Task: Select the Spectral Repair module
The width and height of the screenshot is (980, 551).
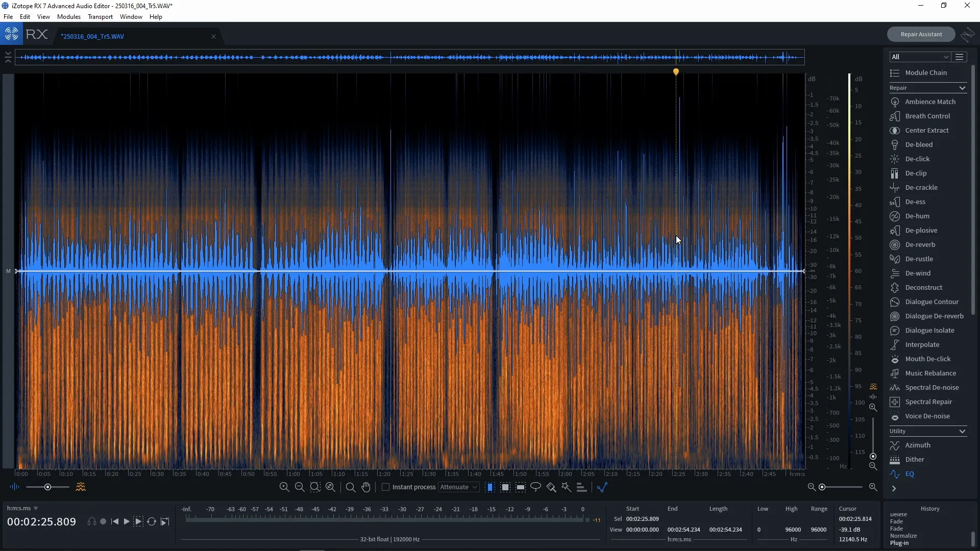Action: pyautogui.click(x=928, y=402)
